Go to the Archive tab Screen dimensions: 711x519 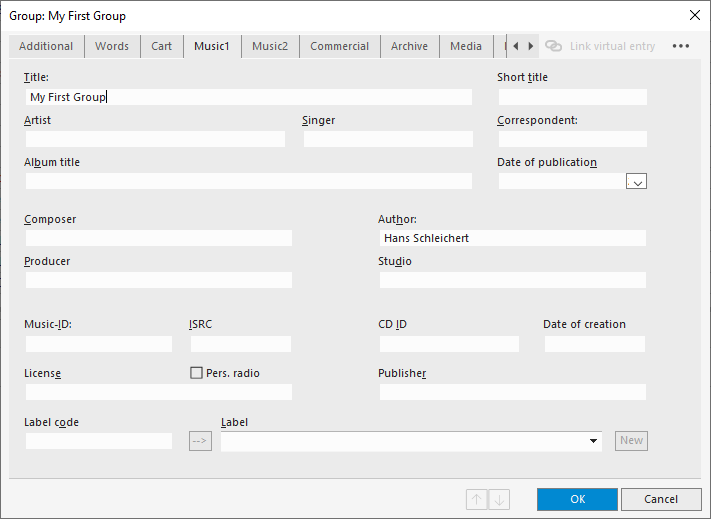pyautogui.click(x=409, y=46)
